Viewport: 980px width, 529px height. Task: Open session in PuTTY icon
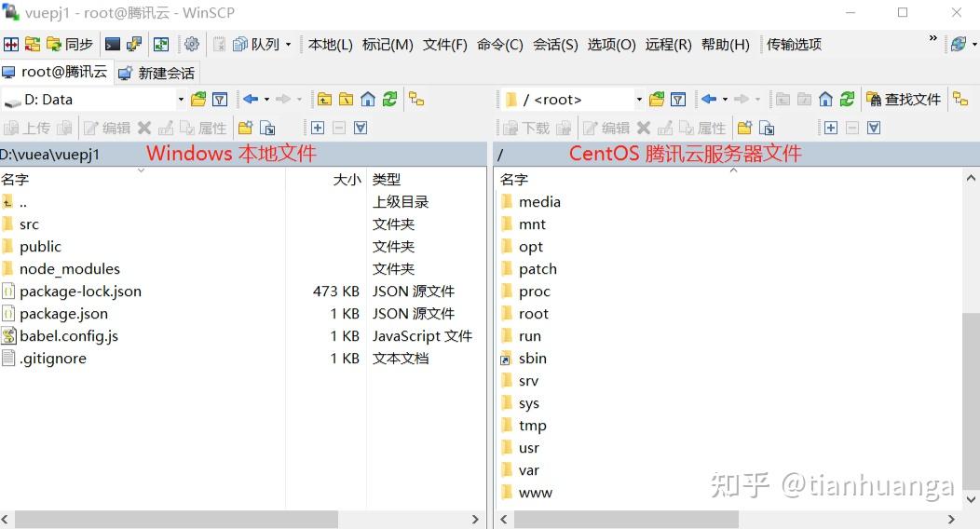coord(134,45)
